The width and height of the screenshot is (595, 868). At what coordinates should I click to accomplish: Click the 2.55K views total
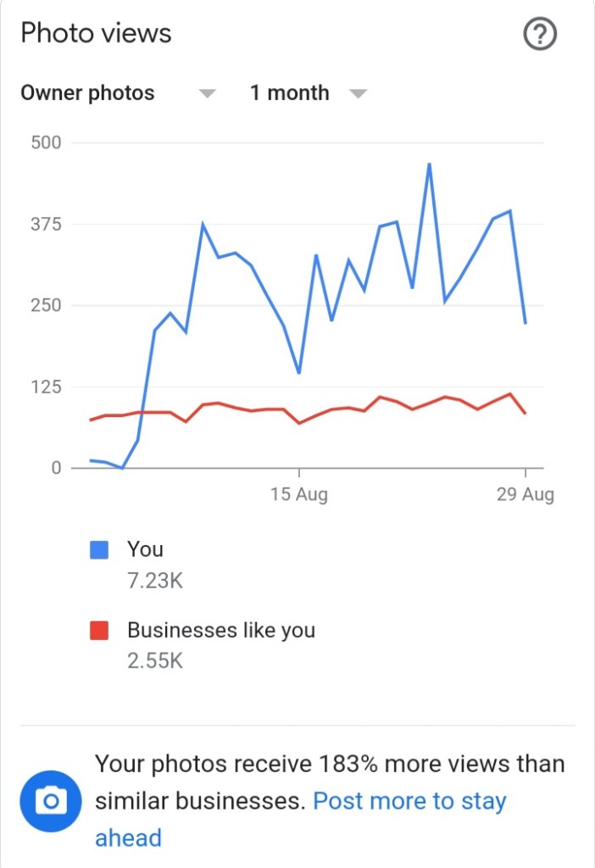coord(155,660)
